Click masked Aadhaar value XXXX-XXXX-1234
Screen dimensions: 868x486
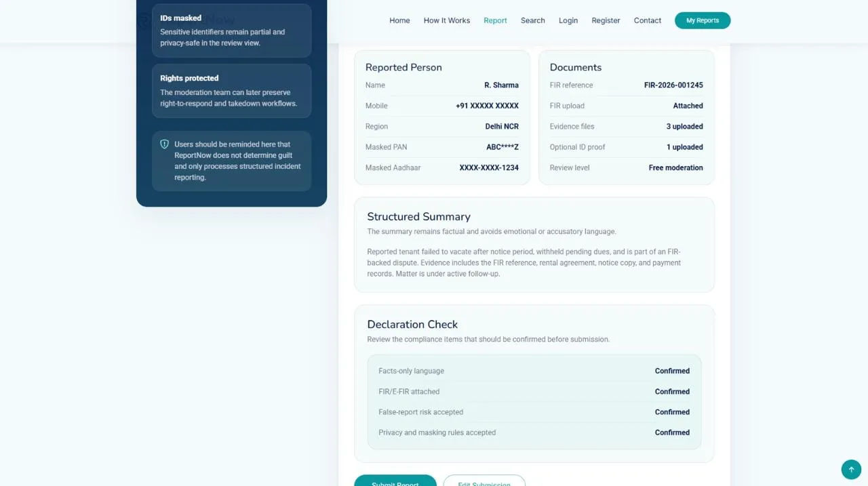click(x=489, y=167)
